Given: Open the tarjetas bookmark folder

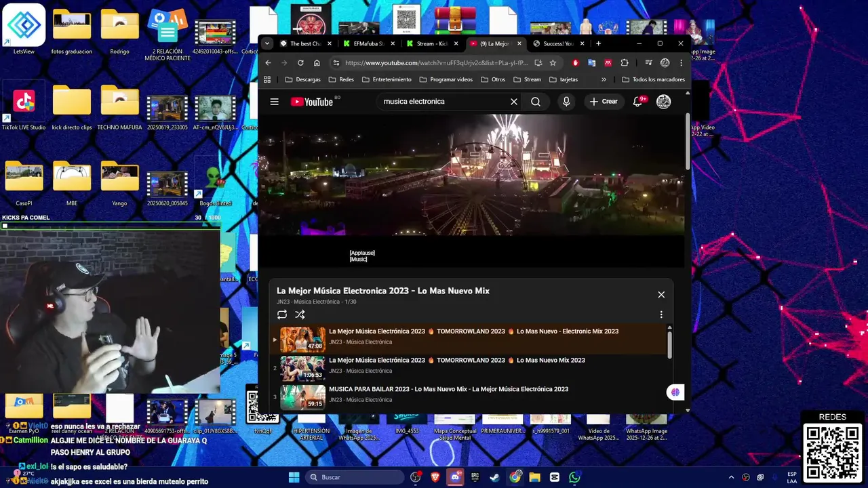Looking at the screenshot, I should (x=564, y=79).
